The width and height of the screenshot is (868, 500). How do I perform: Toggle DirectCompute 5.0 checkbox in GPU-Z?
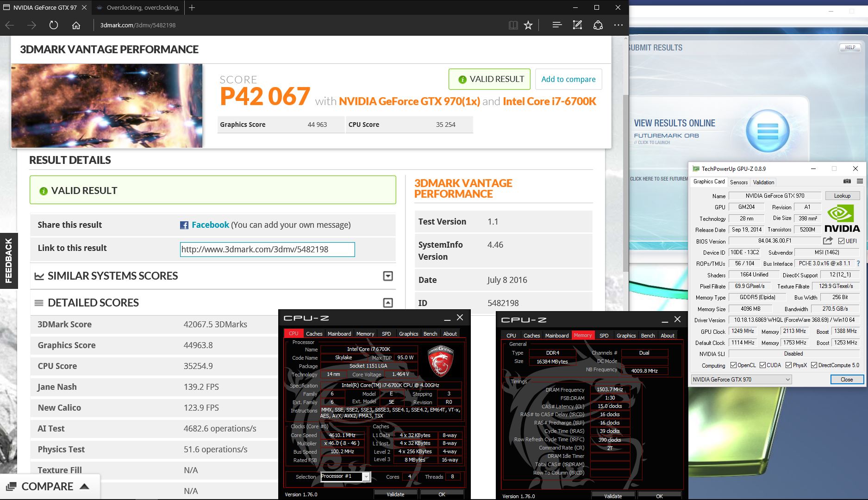[x=814, y=365]
